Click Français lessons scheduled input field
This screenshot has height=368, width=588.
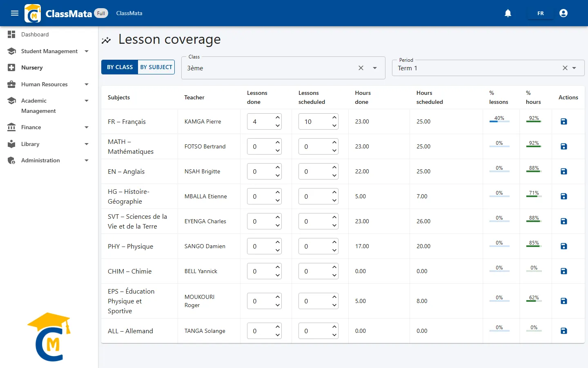tap(318, 121)
